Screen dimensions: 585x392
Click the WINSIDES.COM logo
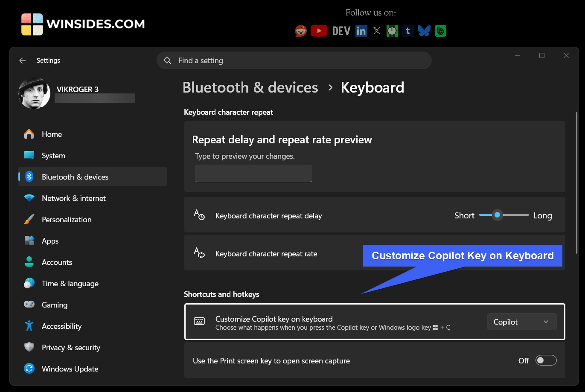pos(82,24)
